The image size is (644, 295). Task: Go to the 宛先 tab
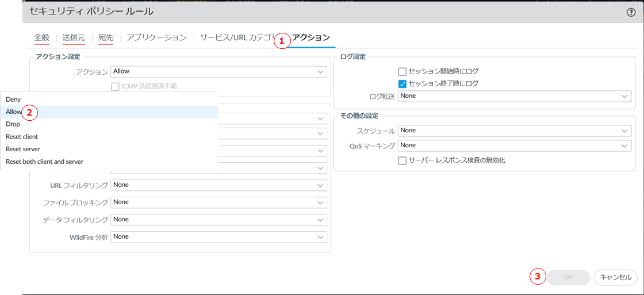pyautogui.click(x=106, y=37)
